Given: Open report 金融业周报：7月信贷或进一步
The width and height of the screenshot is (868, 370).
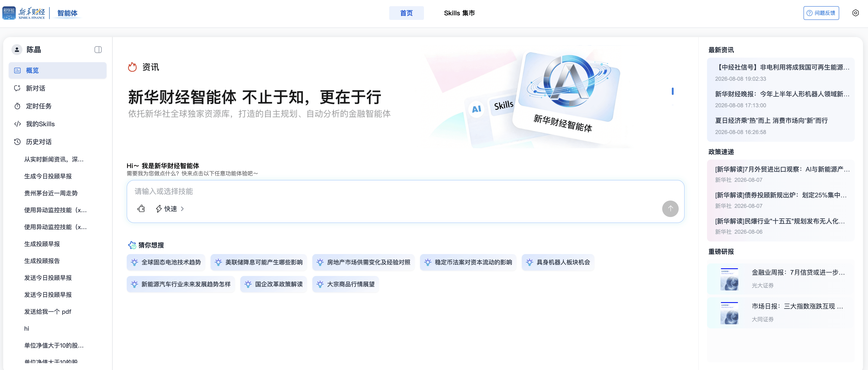Looking at the screenshot, I should click(798, 272).
